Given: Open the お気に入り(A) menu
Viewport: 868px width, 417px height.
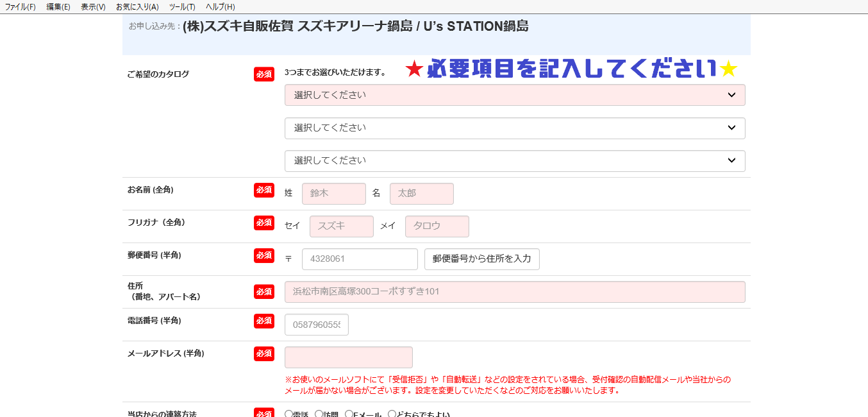Looking at the screenshot, I should coord(137,7).
